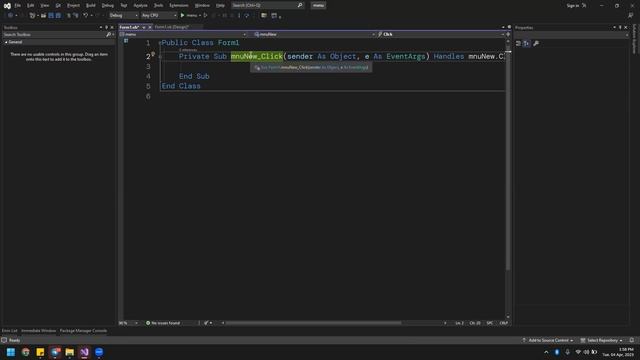
Task: Click Add to Source Control button
Action: pyautogui.click(x=547, y=340)
